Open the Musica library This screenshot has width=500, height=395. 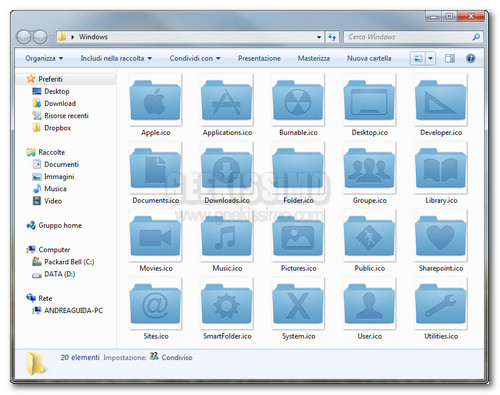pyautogui.click(x=55, y=189)
